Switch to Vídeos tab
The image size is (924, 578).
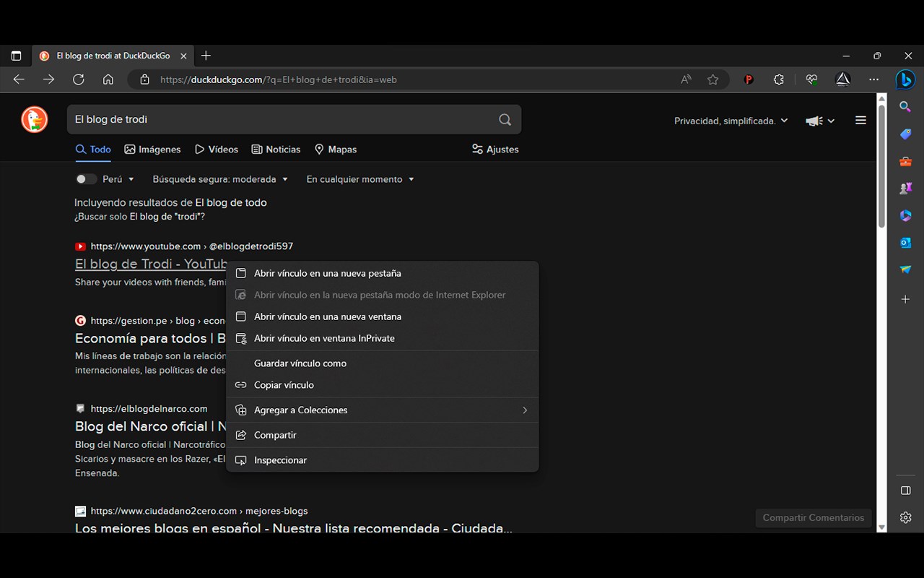217,150
